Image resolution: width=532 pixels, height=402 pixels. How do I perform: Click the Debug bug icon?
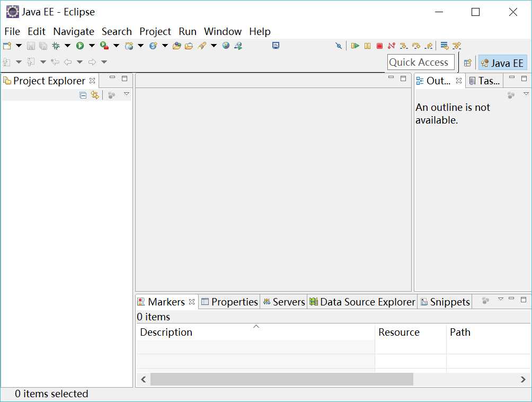tap(56, 46)
